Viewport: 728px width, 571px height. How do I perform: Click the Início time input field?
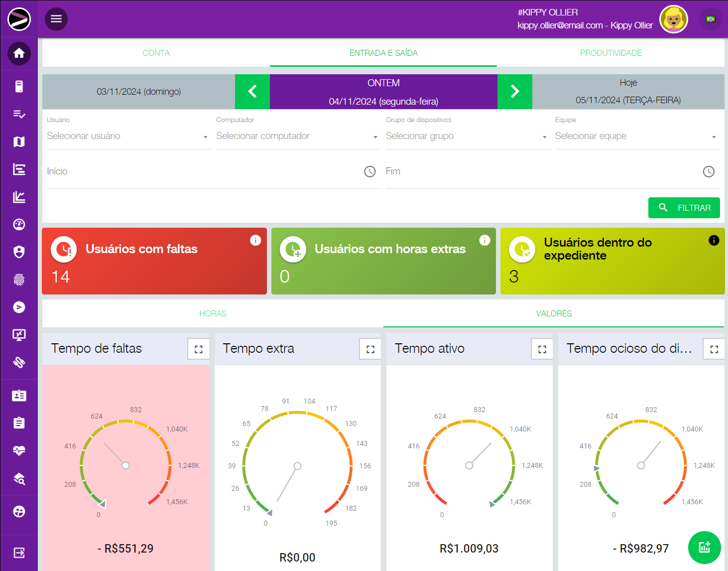(204, 171)
